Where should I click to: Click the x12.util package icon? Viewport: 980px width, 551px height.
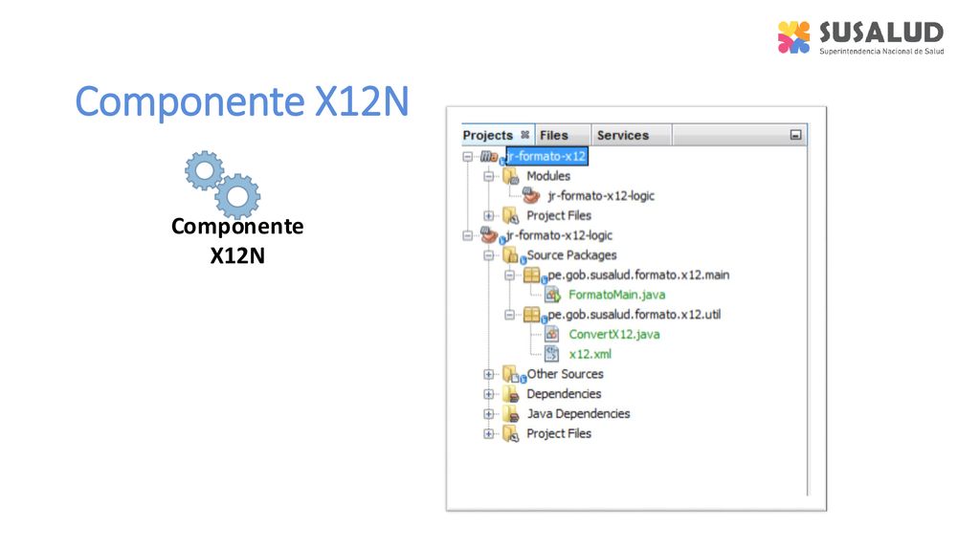click(x=531, y=314)
